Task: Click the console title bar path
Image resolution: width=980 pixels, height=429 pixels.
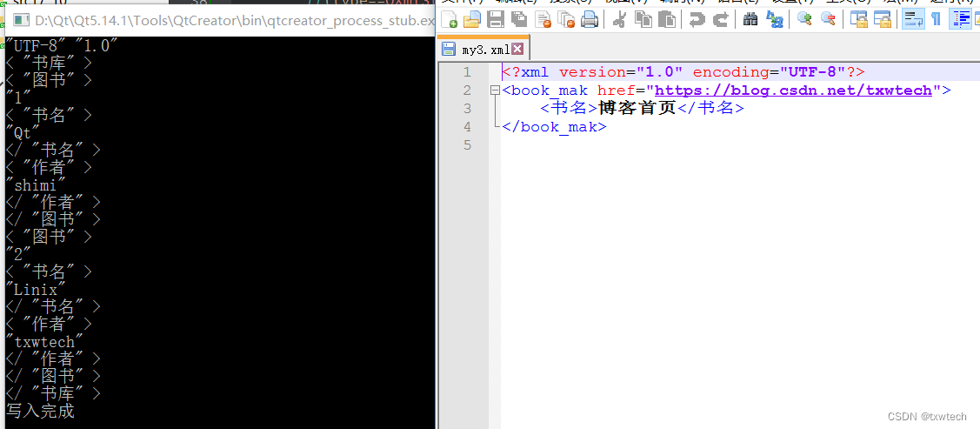Action: pyautogui.click(x=234, y=21)
